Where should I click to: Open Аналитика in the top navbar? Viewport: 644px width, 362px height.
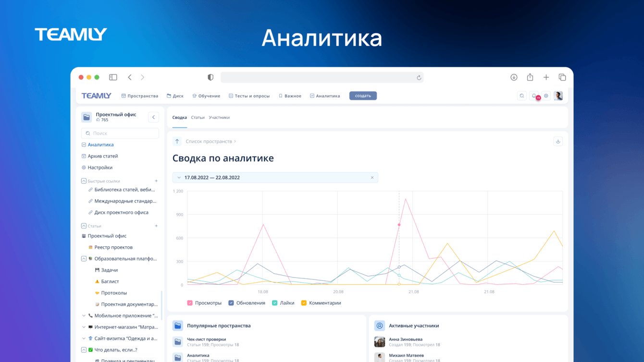(325, 96)
